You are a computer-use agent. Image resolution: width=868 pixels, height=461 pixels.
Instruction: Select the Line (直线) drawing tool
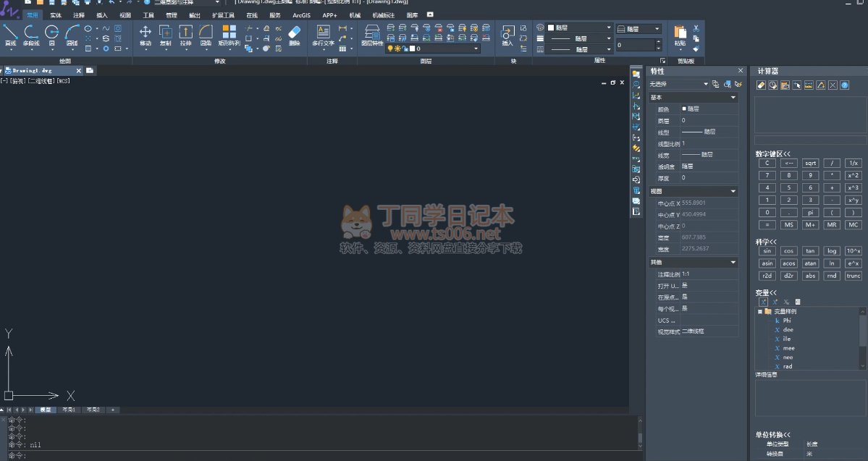[x=10, y=35]
